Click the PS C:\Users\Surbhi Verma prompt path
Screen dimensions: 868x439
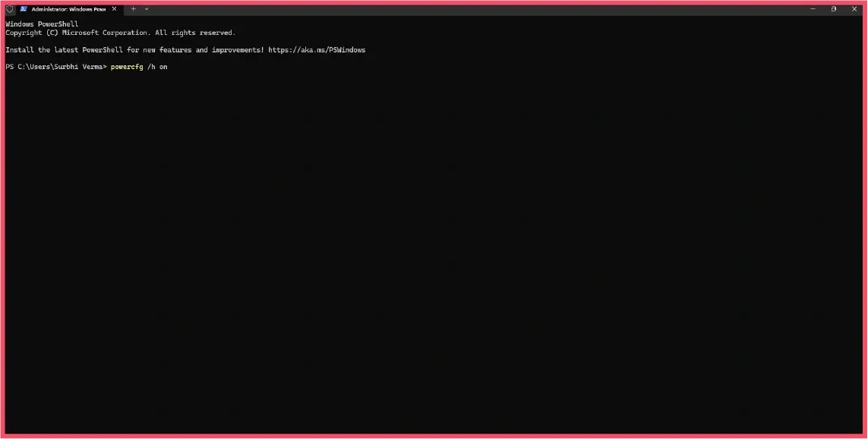click(x=53, y=67)
